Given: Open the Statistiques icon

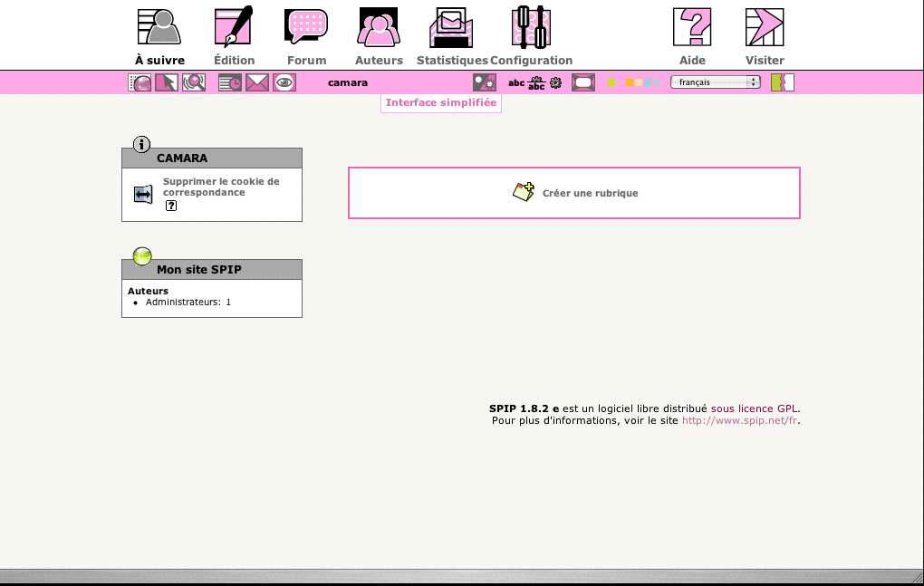Looking at the screenshot, I should [x=451, y=27].
